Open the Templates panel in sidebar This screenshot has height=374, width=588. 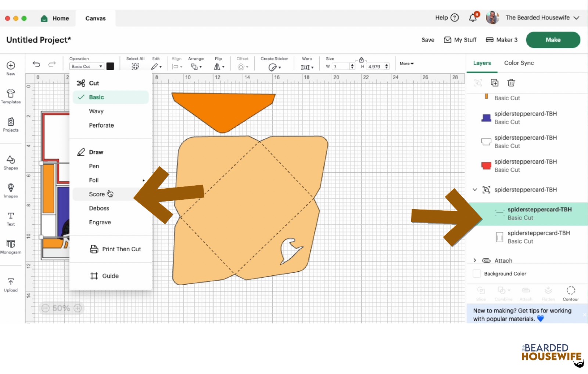(11, 96)
